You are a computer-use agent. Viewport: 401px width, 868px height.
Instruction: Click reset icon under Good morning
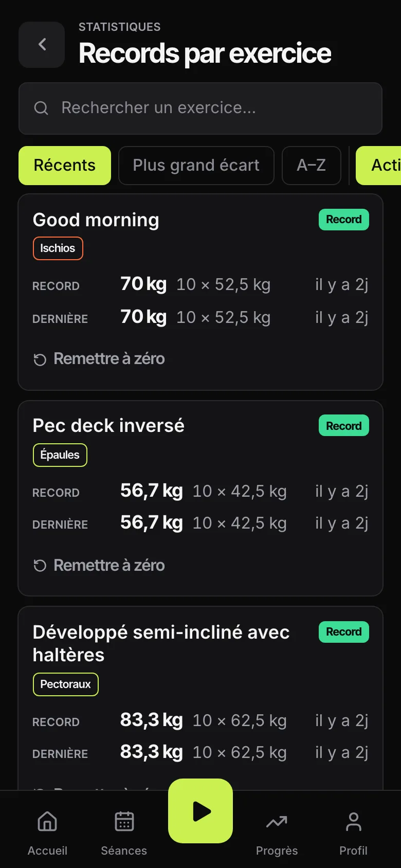[x=40, y=359]
